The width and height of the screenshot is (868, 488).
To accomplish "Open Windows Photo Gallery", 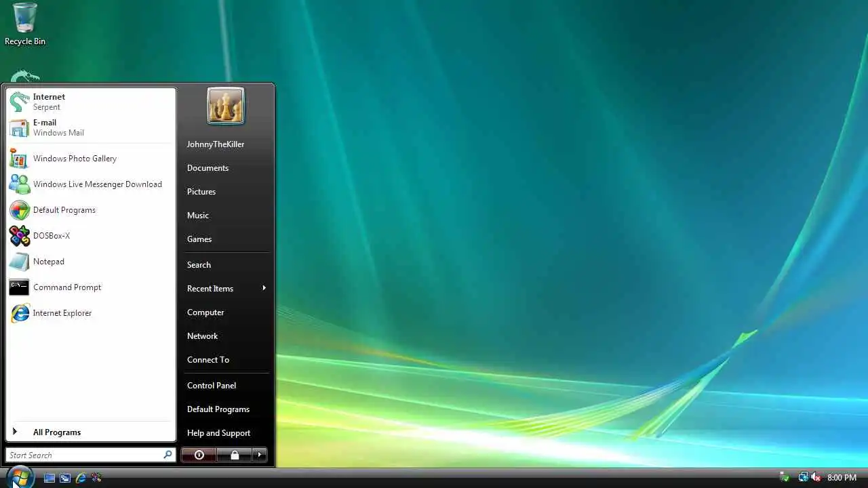I will click(91, 159).
